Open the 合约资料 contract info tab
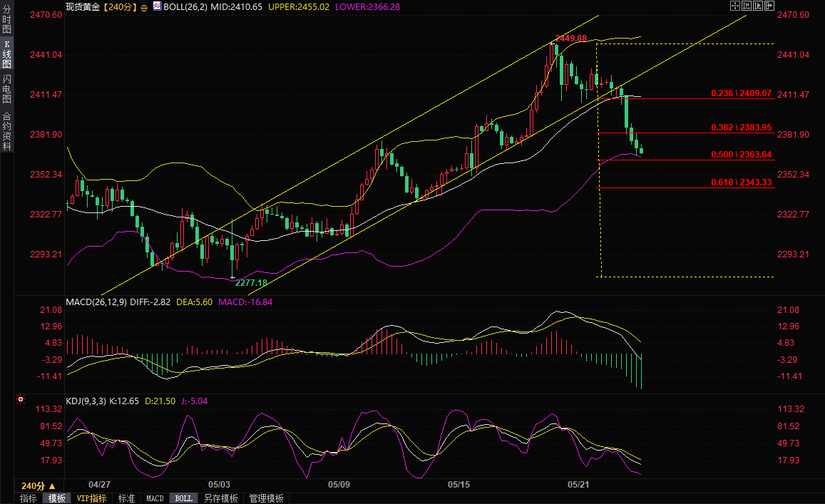 [7, 131]
